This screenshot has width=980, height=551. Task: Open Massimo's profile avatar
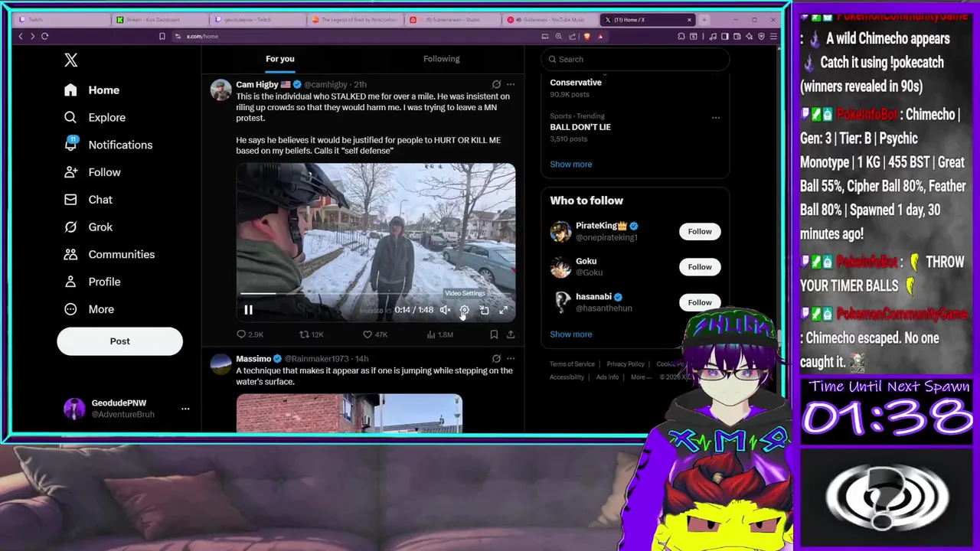point(221,364)
